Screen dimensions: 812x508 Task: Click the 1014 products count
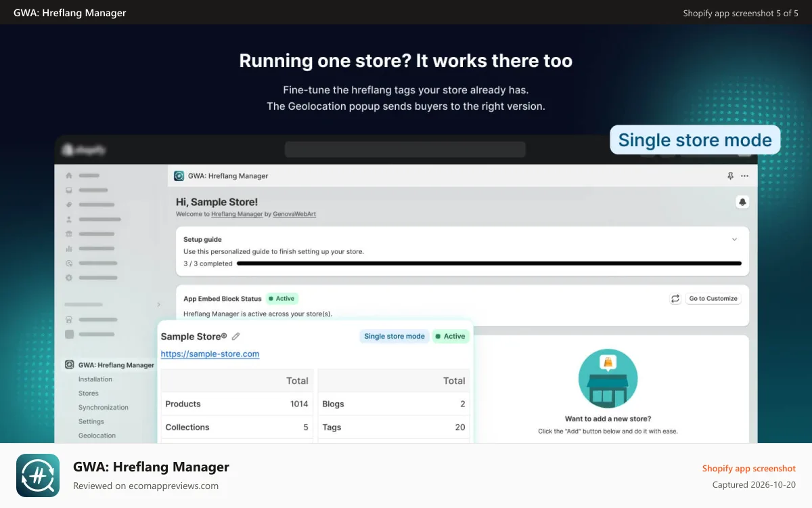299,404
